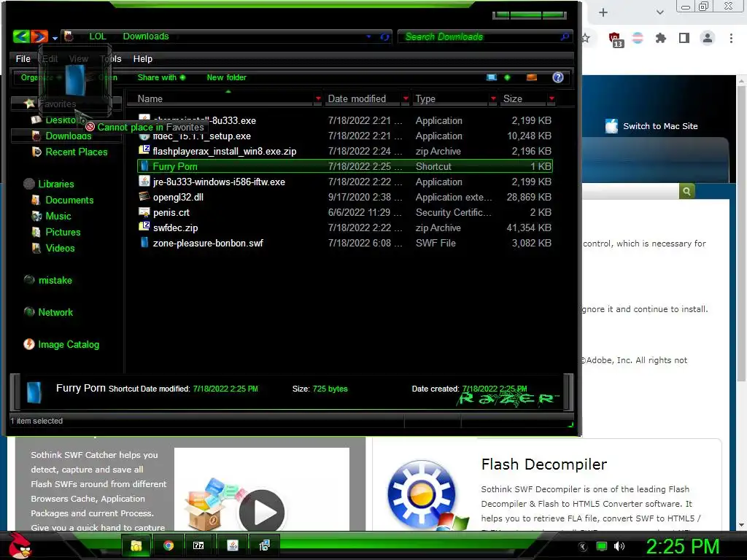Open the Videos library
Screen dimensions: 747x560
[60, 248]
